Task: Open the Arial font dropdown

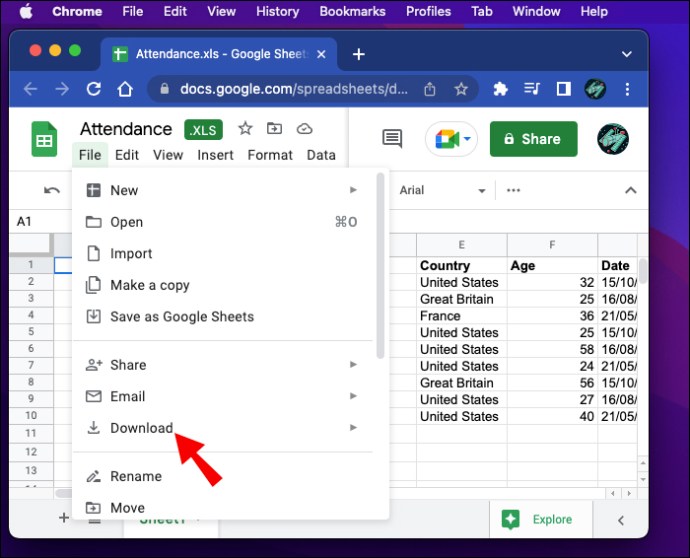Action: [442, 191]
